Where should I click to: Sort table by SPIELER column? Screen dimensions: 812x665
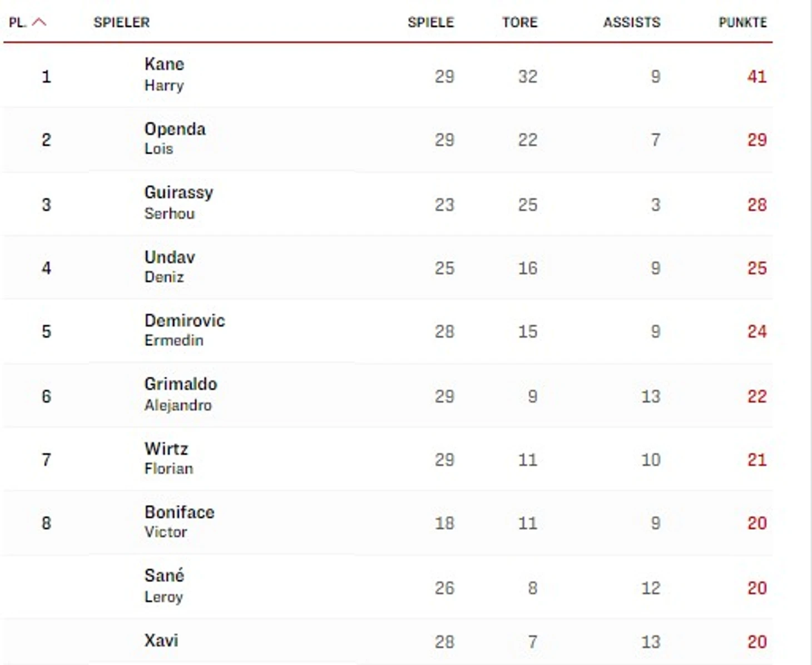click(x=121, y=22)
